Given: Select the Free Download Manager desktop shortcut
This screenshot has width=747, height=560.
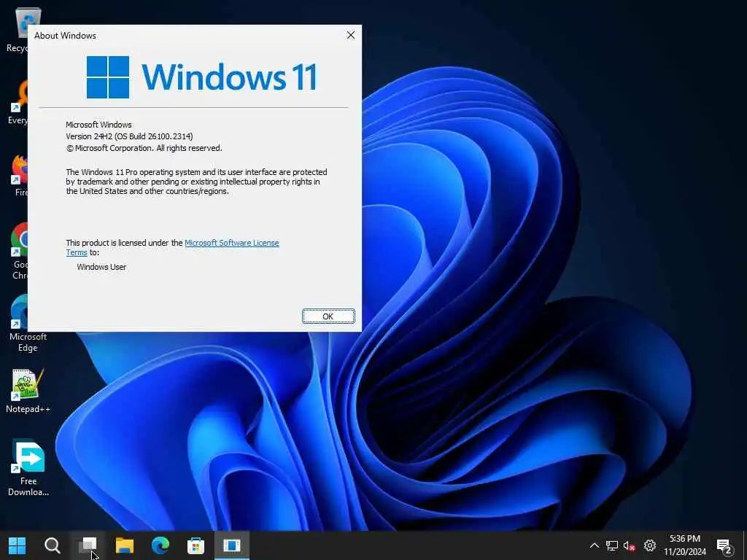Looking at the screenshot, I should pos(28,467).
